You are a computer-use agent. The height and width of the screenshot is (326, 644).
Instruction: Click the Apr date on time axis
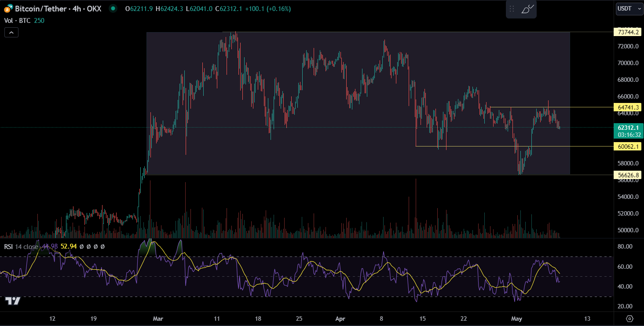(340, 318)
